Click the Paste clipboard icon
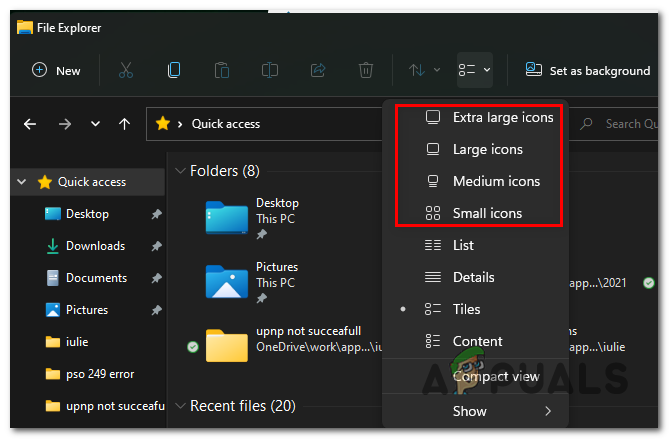Screen dimensions: 669x439 pyautogui.click(x=222, y=70)
